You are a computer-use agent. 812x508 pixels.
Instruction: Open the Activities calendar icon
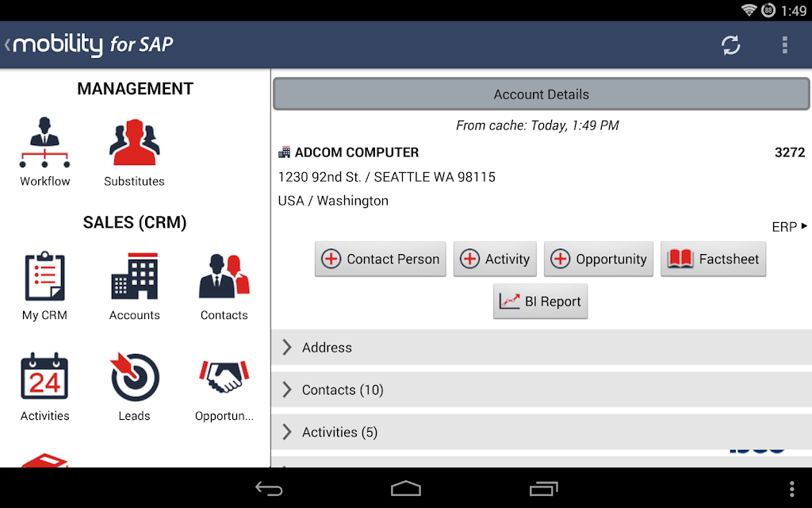click(x=44, y=377)
